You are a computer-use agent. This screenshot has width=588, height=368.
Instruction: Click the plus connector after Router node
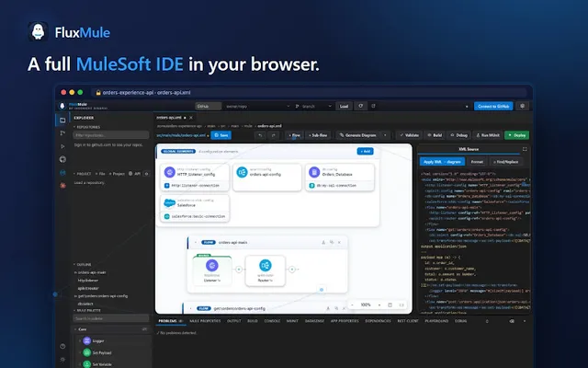pos(292,270)
